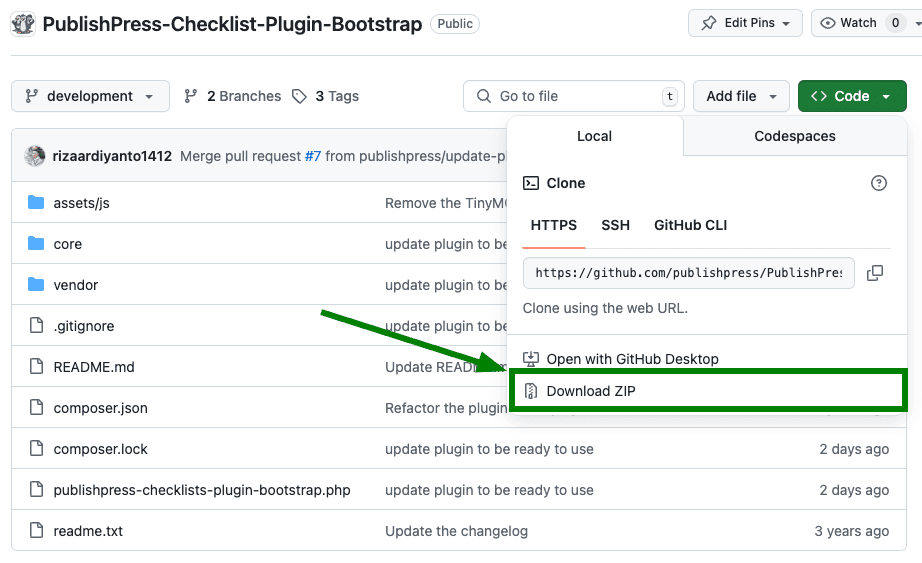Viewport: 922px width, 563px height.
Task: Click the organization avatar next to repository name
Action: [24, 24]
